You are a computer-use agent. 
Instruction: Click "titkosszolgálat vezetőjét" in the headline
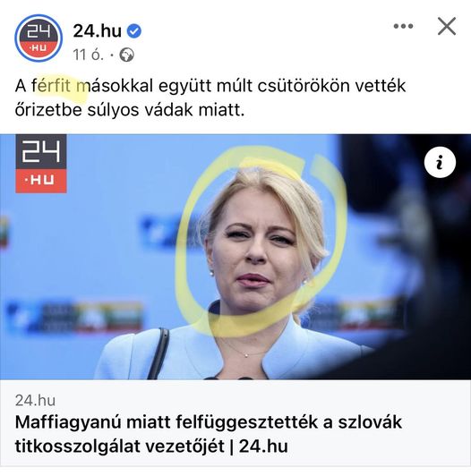tap(119, 446)
